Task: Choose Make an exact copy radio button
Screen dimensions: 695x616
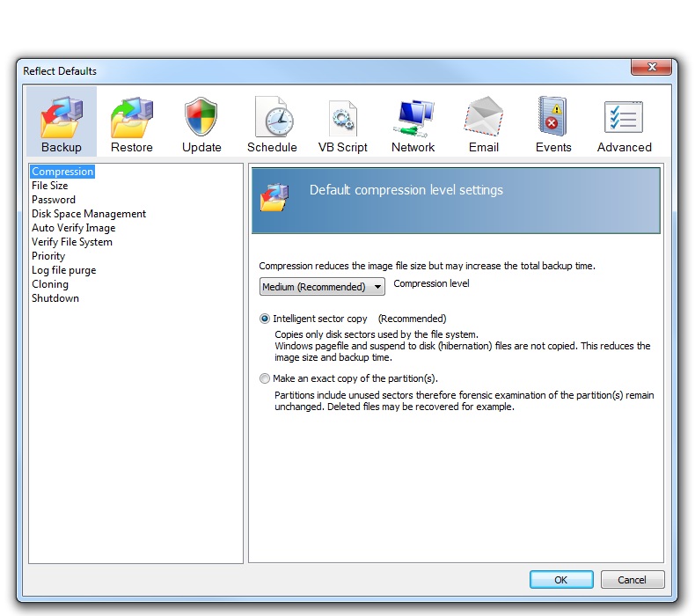Action: [266, 378]
